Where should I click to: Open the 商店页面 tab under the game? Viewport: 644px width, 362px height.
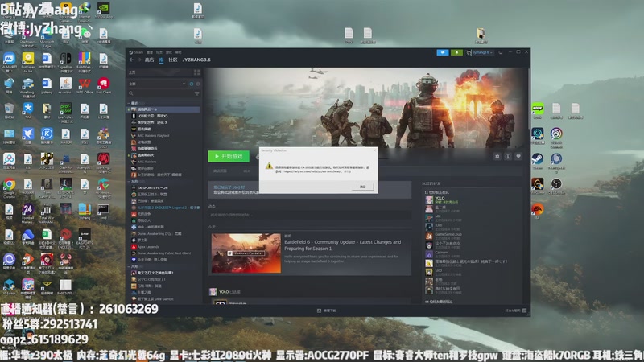coord(220,171)
